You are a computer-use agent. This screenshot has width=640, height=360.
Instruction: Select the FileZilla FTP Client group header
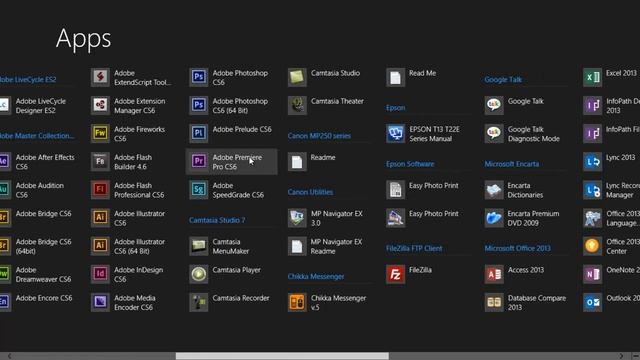pos(414,248)
